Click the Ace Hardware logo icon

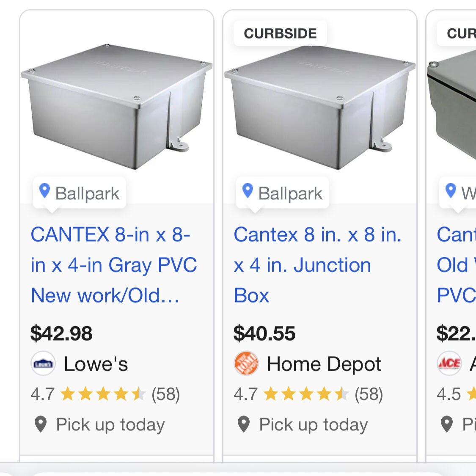tap(449, 363)
